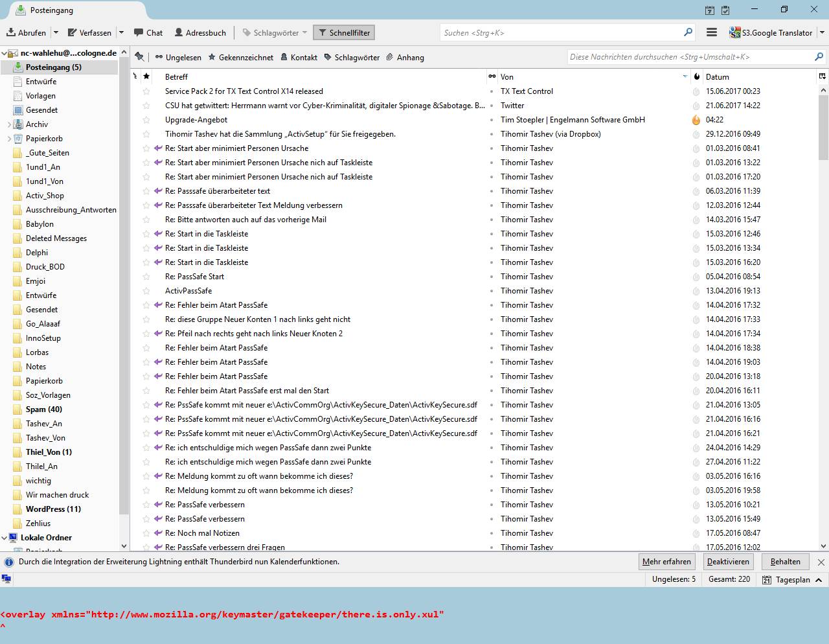Open the Abrufen dropdown arrow
This screenshot has width=829, height=644.
56,32
